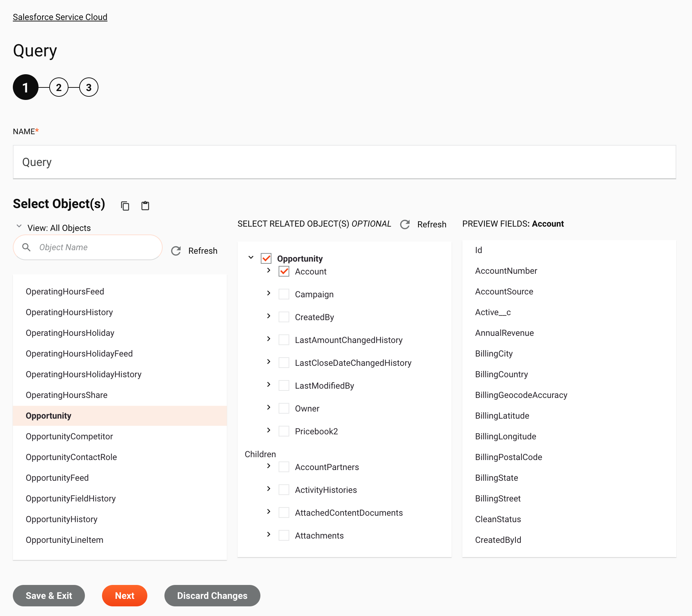
Task: Paste objects using the clipboard icon
Action: (x=145, y=206)
